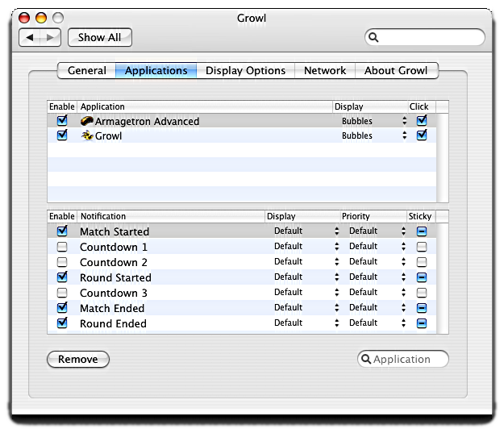The height and width of the screenshot is (433, 504).
Task: Toggle Sticky for Match Started
Action: tap(422, 231)
